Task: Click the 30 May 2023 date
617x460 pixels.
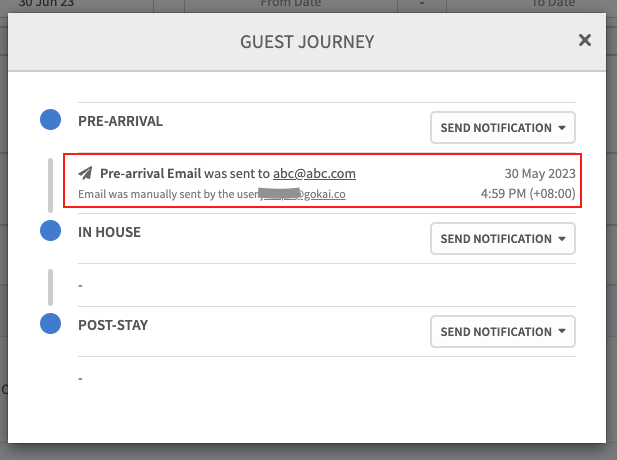Action: (540, 174)
